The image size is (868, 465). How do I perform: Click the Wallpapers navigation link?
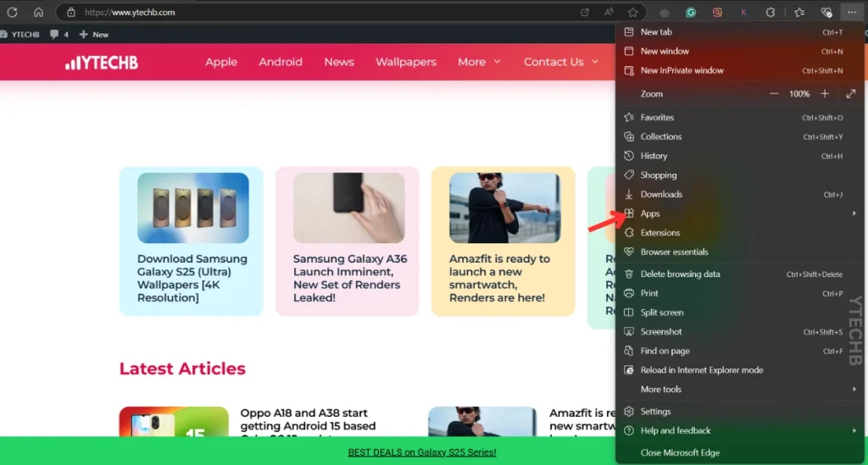[406, 62]
